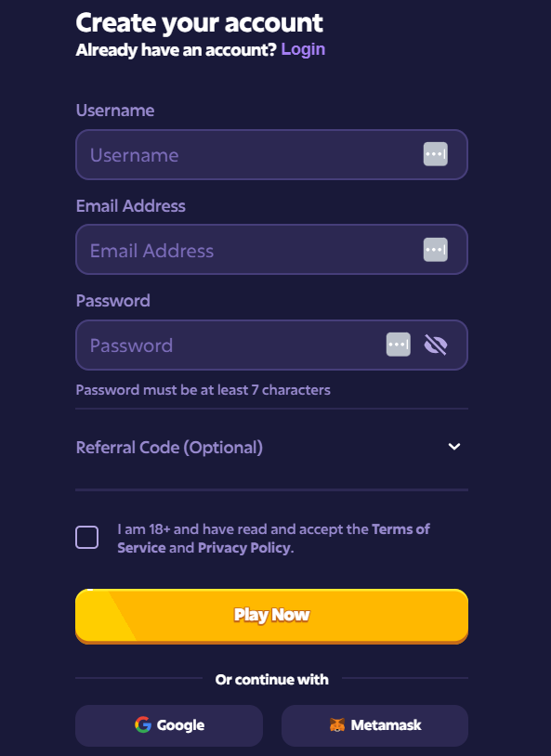Continue with Metamask button
This screenshot has height=756, width=551.
(374, 725)
